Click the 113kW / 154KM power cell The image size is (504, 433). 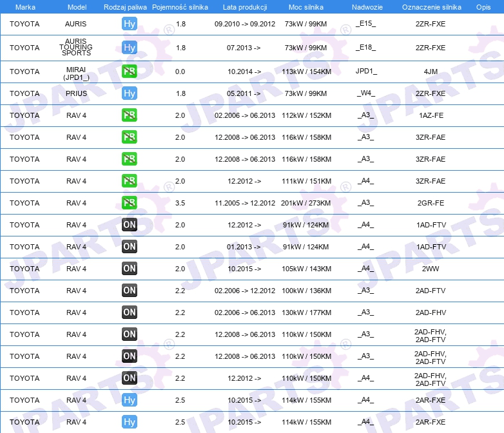306,72
